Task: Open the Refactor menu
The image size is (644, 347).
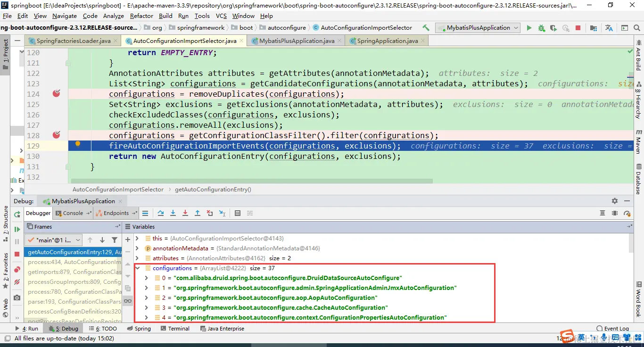Action: pyautogui.click(x=141, y=16)
